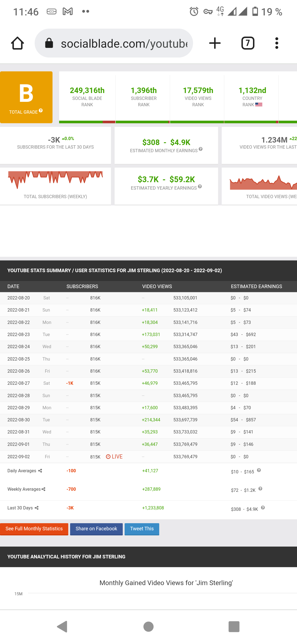The image size is (297, 644).
Task: Select the +173,031 views gain value
Action: (x=151, y=334)
